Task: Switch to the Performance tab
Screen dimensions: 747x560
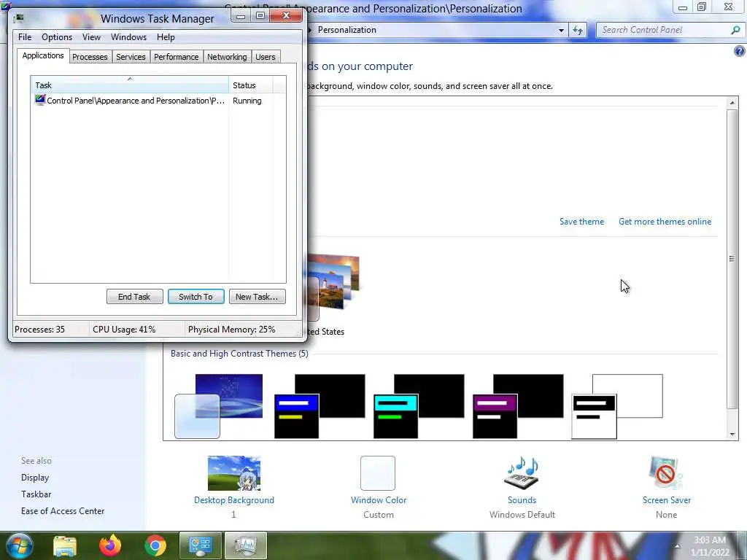Action: click(x=177, y=57)
